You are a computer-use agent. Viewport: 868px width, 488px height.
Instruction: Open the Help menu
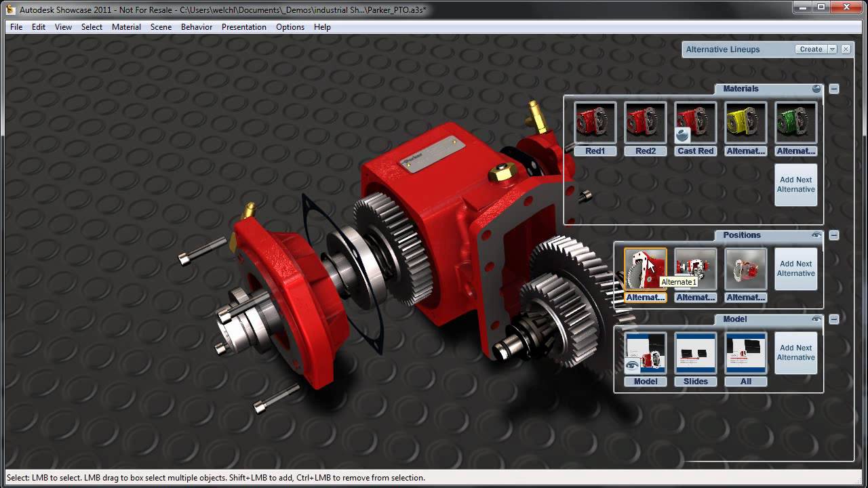322,27
